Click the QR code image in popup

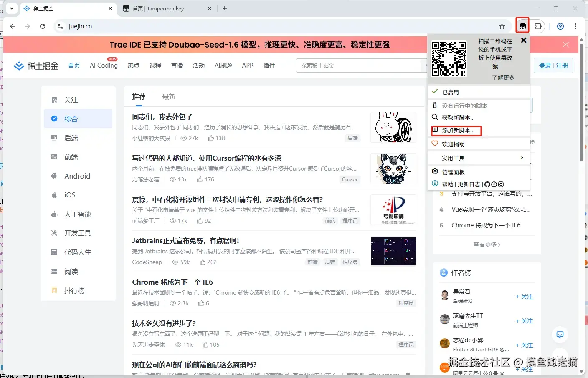point(449,58)
